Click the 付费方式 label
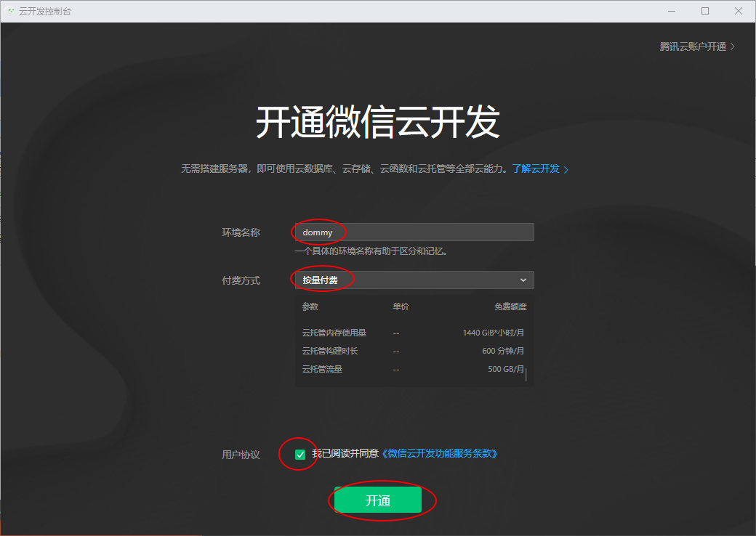The height and width of the screenshot is (536, 756). [x=241, y=280]
